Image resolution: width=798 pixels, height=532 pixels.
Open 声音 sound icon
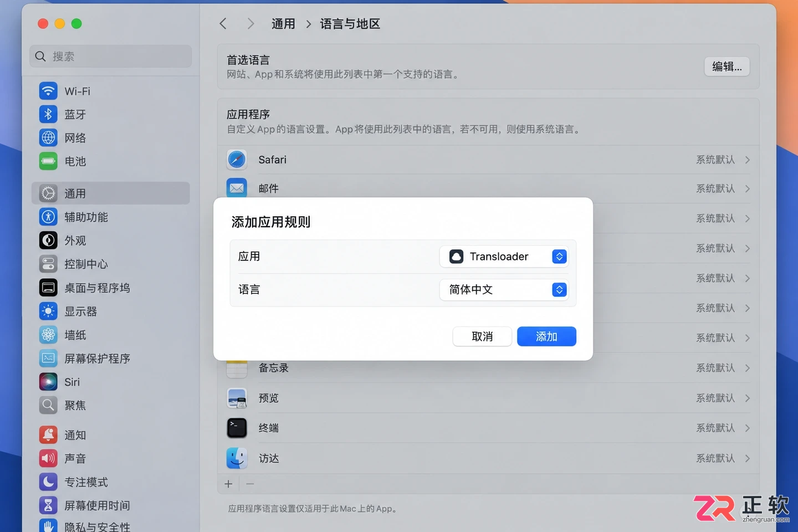tap(48, 458)
